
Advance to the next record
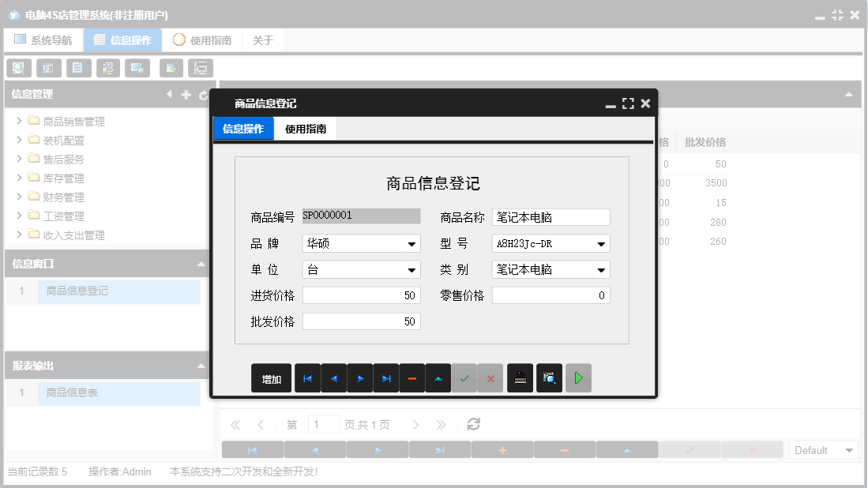pos(360,377)
